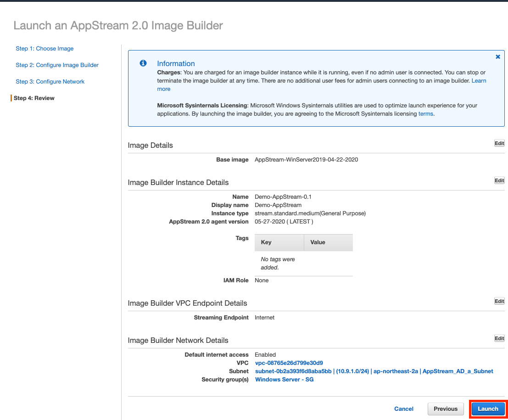
Task: Click the Default internet access value Enabled
Action: [x=265, y=355]
